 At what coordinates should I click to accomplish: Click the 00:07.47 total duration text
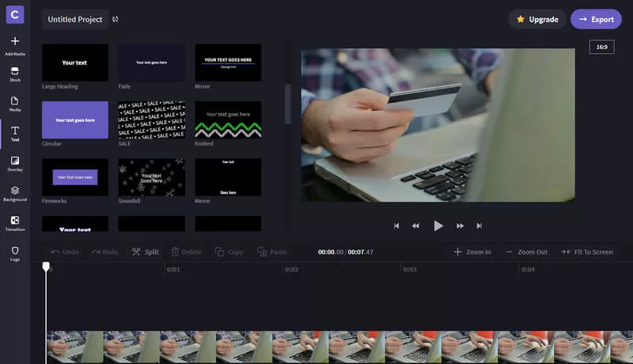click(x=361, y=252)
